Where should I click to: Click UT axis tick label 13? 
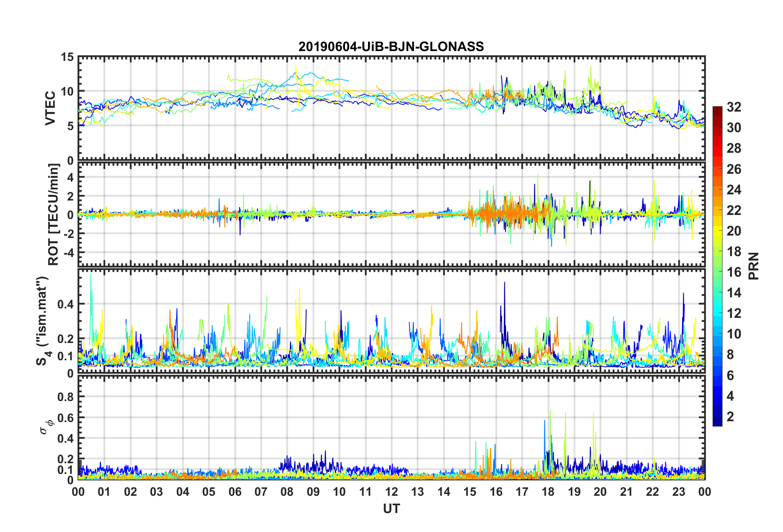click(x=417, y=492)
